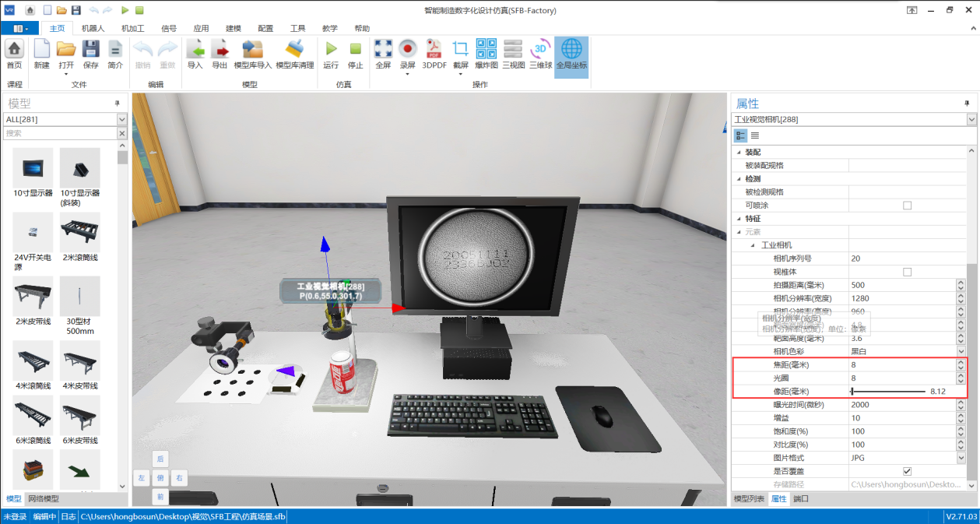
Task: Show the 三视图 three-view layout
Action: coord(513,49)
